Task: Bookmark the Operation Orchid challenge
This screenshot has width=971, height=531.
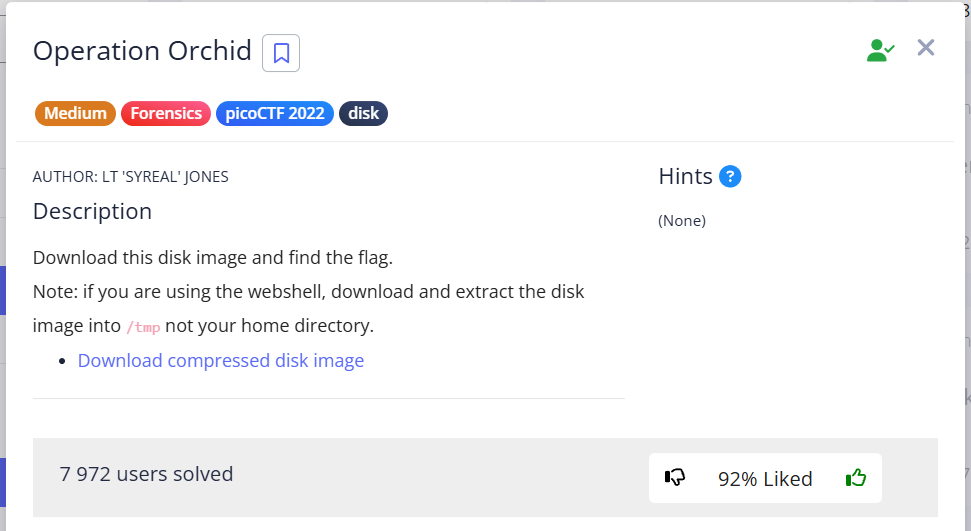Action: tap(281, 53)
